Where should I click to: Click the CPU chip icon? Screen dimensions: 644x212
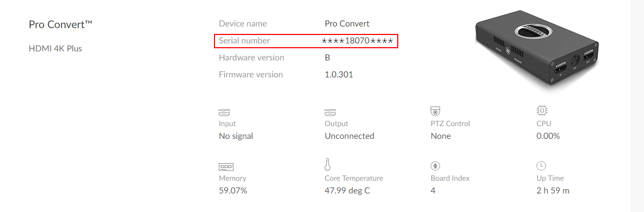(542, 111)
